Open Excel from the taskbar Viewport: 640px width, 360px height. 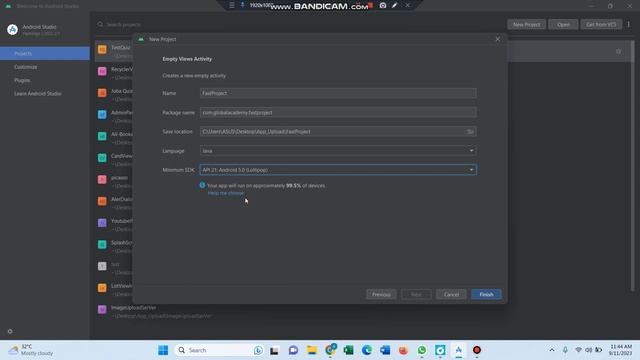348,350
